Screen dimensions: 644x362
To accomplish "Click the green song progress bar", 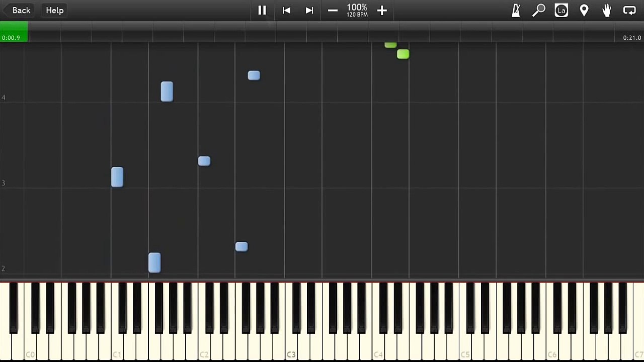I will click(14, 32).
